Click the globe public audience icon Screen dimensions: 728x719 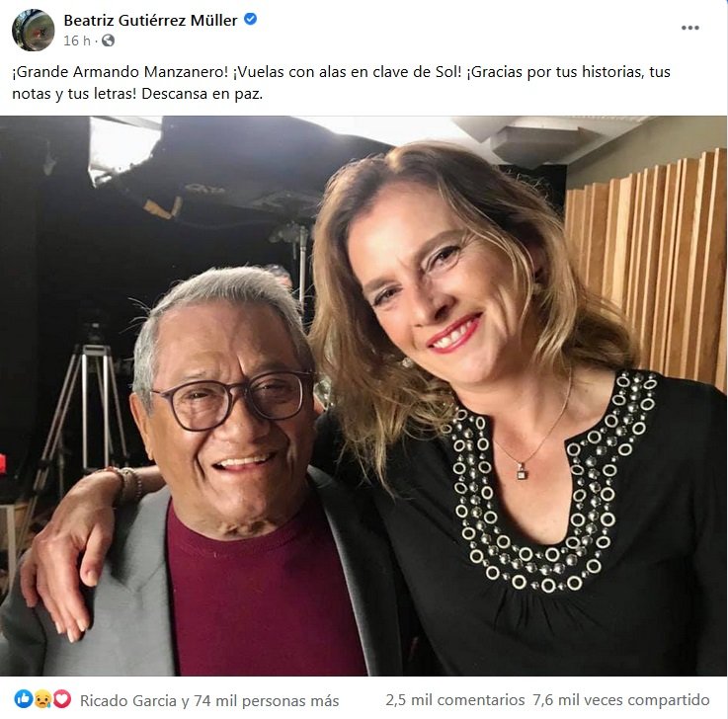coord(108,40)
